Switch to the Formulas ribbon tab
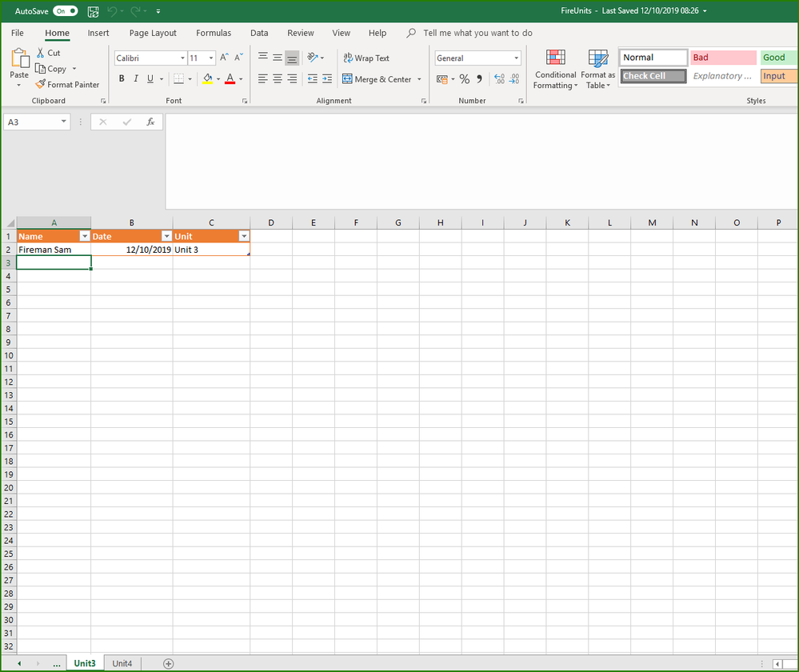 click(213, 33)
